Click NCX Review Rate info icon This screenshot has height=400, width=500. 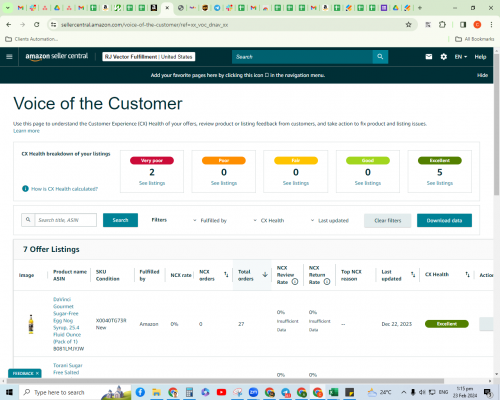click(x=295, y=282)
